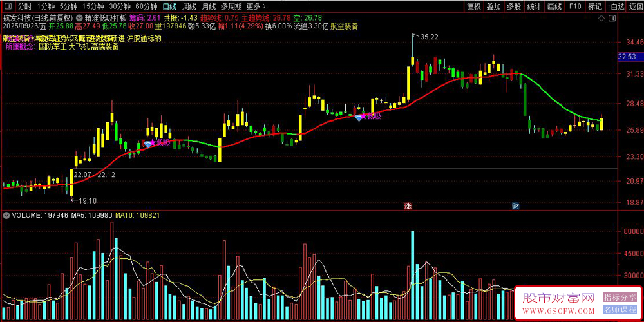This screenshot has width=644, height=322.
Task: Click the 返回 back button
Action: [x=635, y=6]
